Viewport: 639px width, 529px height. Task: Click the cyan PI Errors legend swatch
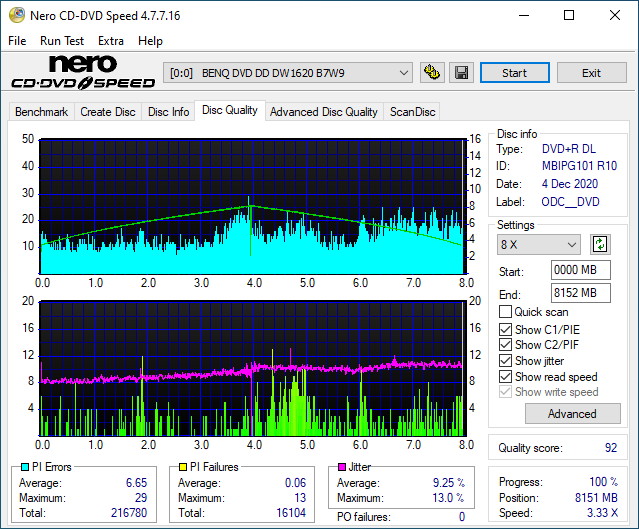(24, 467)
